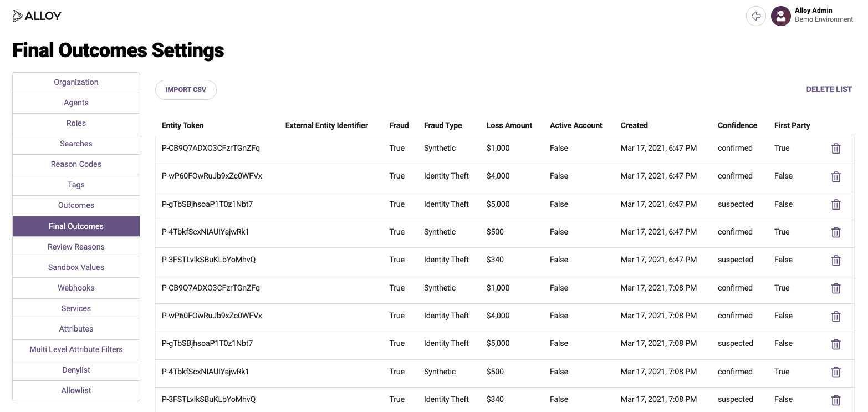Image resolution: width=868 pixels, height=412 pixels.
Task: Delete P-CB9Q7ADXO3CFzrTGnZFq entry created 7:08 PM
Action: tap(836, 288)
